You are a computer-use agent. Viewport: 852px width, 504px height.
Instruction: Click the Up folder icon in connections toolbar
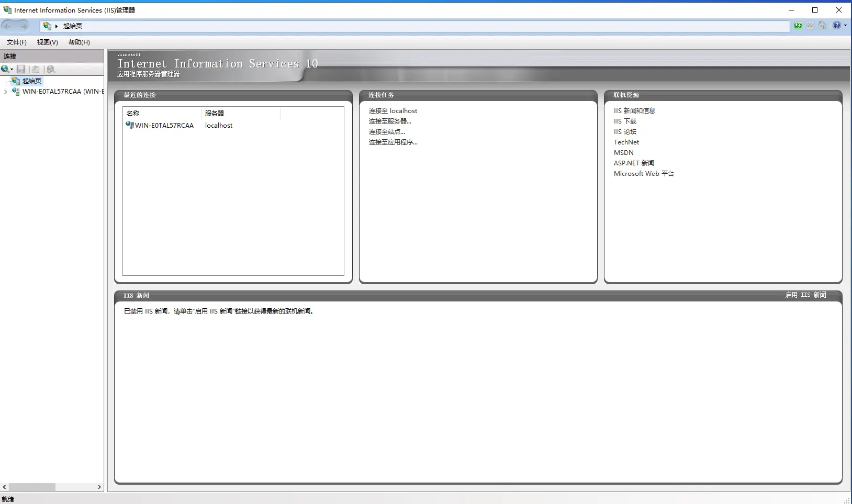35,69
